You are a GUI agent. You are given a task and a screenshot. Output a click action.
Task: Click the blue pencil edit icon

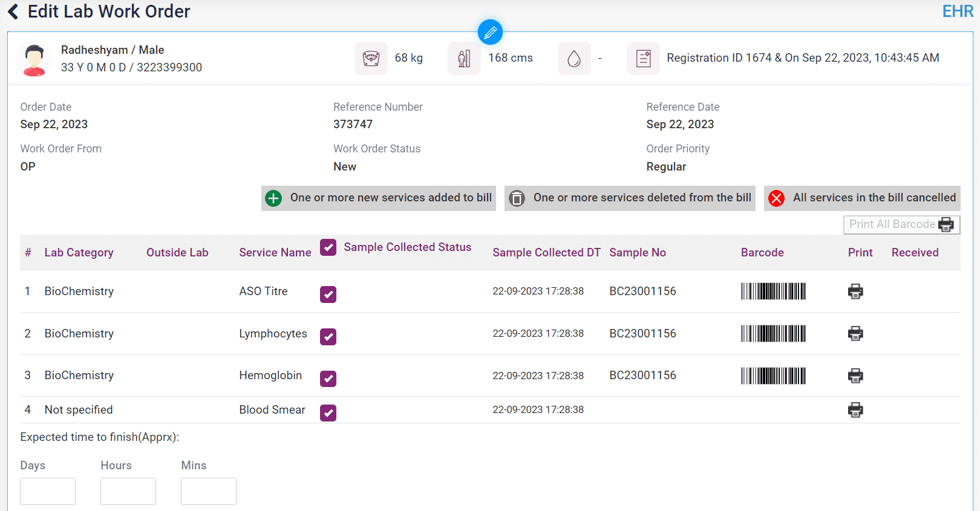coord(490,32)
